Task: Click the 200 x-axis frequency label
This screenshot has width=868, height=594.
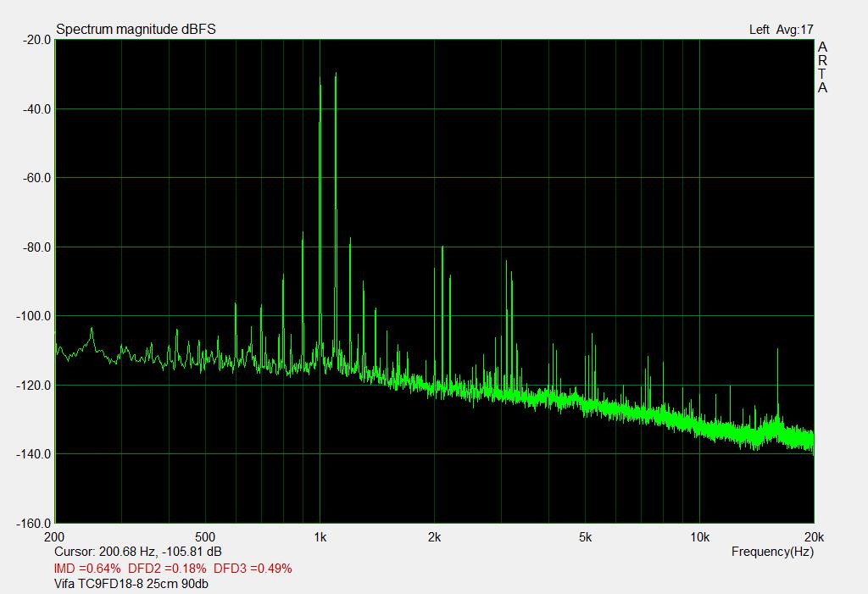Action: click(55, 537)
